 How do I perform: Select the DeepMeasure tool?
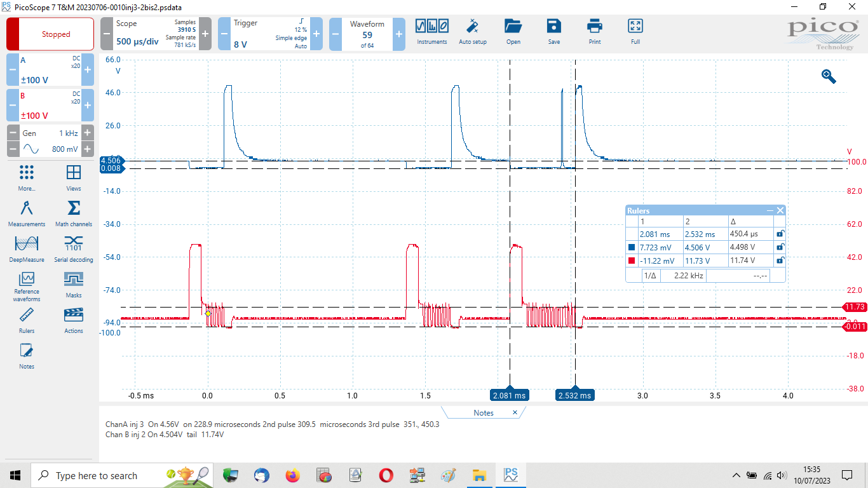click(x=27, y=249)
